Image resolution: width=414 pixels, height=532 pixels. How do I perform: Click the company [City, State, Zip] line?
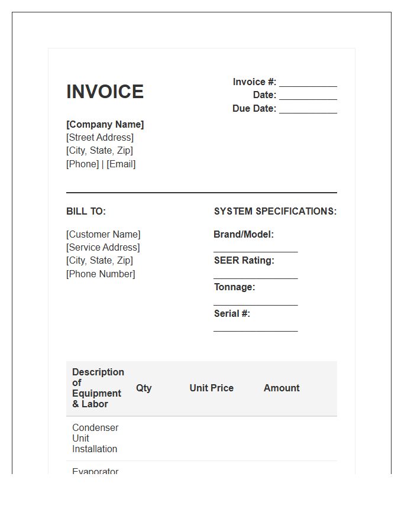click(x=100, y=151)
